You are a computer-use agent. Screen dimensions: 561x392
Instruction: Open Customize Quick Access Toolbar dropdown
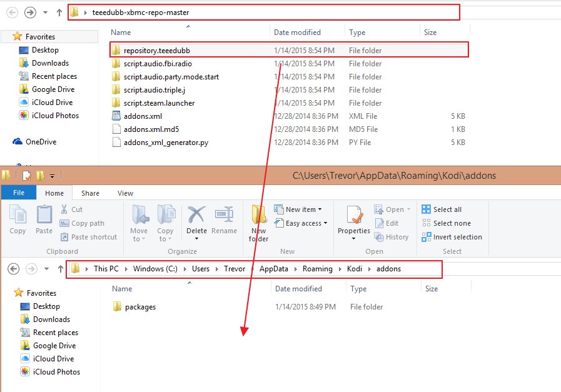point(53,176)
